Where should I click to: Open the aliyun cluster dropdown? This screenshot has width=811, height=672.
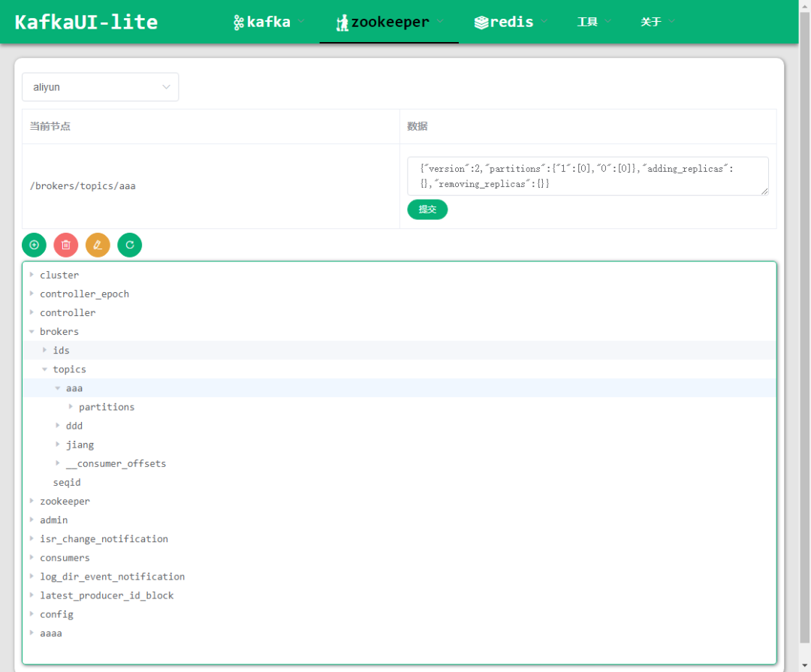click(x=101, y=87)
